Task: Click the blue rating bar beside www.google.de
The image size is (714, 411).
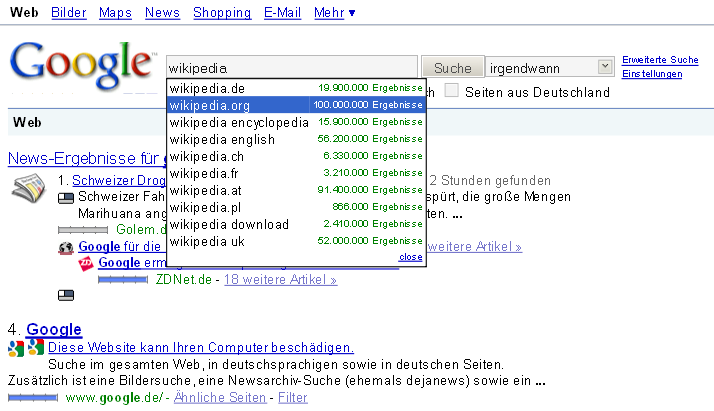Action: point(33,398)
